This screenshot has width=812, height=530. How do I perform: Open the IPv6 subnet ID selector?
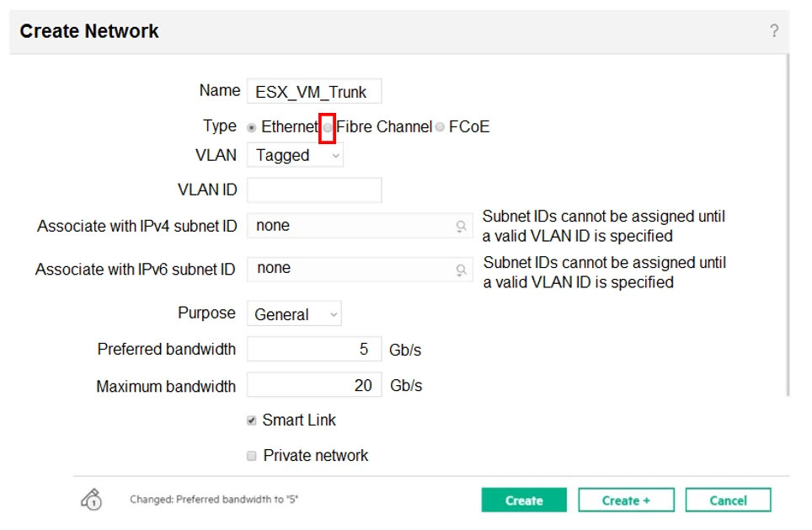tap(354, 270)
